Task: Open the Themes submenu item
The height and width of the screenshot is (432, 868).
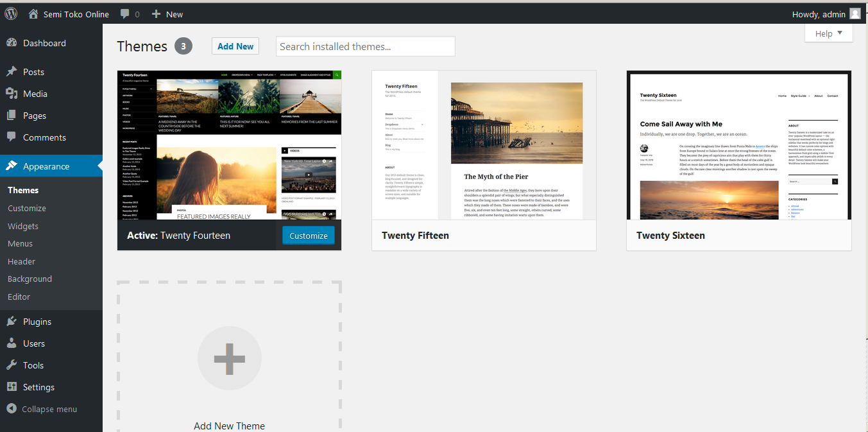Action: click(23, 190)
